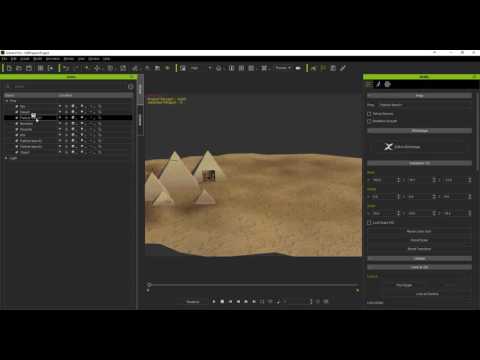Screen dimensions: 480x360
Task: Select the Rotate object tool
Action: [x=110, y=68]
